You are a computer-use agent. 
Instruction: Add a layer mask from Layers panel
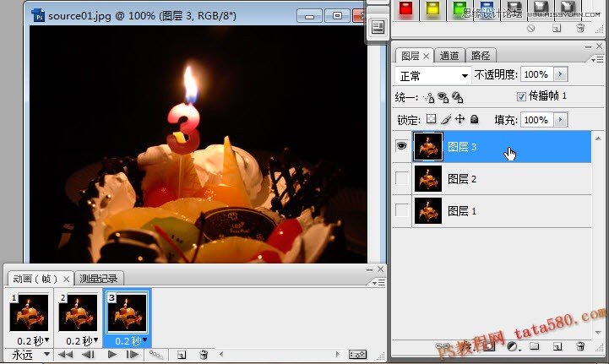[489, 345]
